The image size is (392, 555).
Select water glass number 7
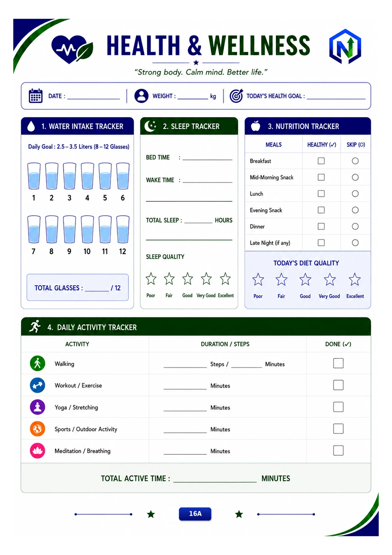pos(34,229)
